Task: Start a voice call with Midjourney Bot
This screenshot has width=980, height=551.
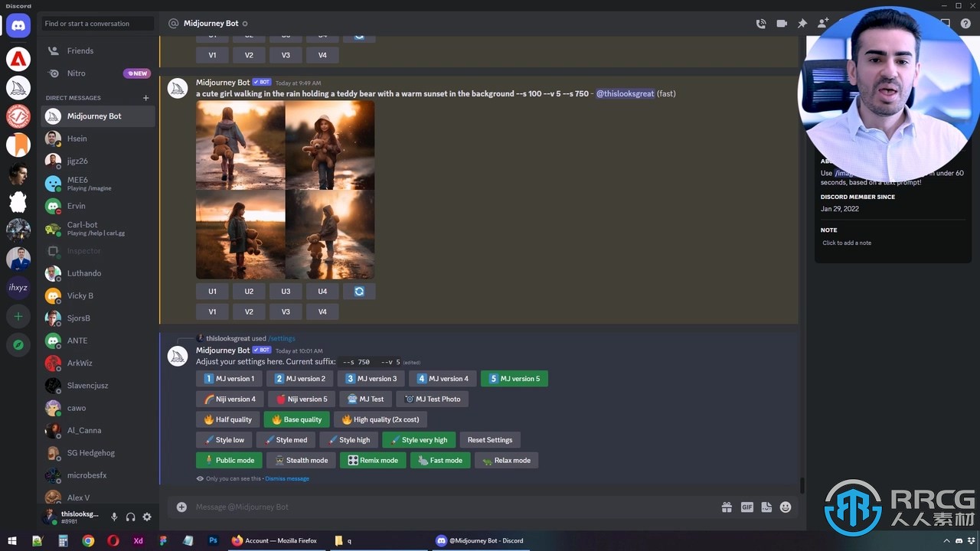Action: tap(760, 24)
